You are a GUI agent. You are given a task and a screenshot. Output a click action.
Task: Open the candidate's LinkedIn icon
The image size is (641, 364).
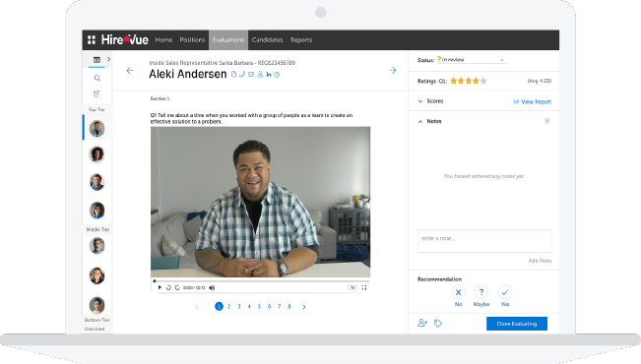pos(269,75)
